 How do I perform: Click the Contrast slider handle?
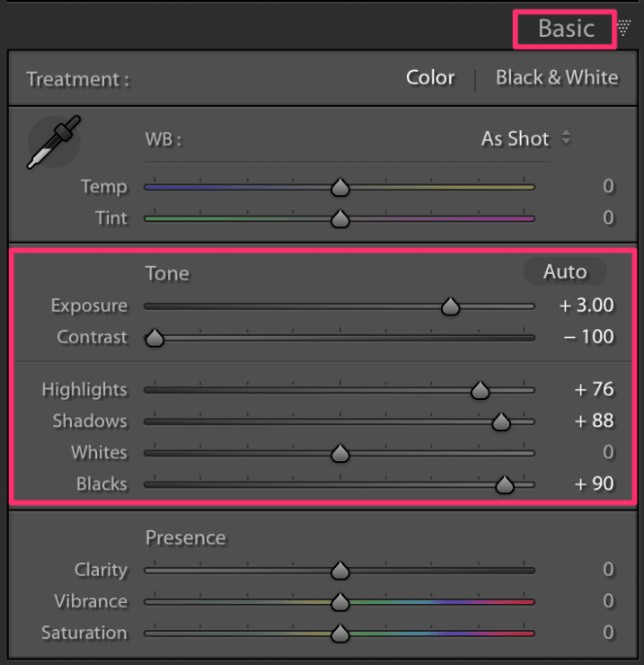tap(154, 338)
